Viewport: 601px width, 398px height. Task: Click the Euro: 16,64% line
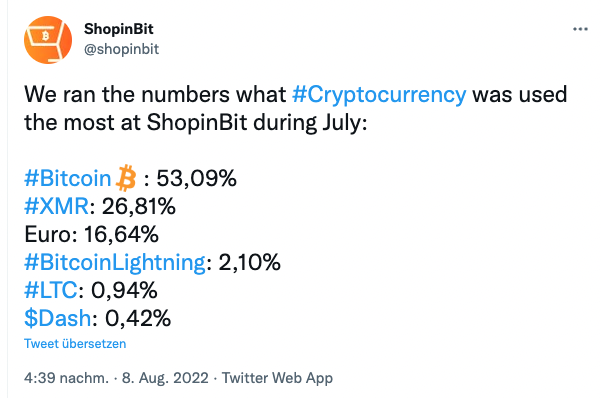[91, 234]
